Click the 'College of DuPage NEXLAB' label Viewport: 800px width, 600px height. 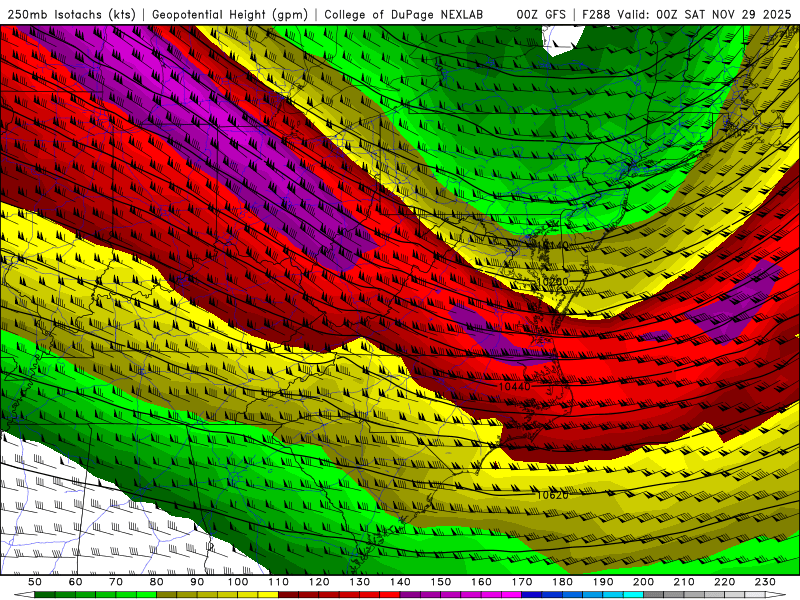(x=404, y=15)
